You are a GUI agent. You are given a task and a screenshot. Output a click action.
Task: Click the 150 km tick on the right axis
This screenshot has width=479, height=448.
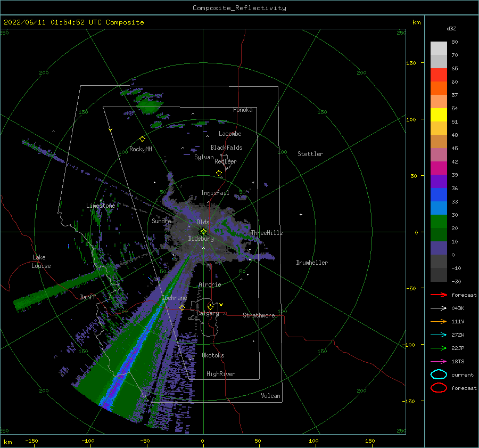(x=411, y=63)
